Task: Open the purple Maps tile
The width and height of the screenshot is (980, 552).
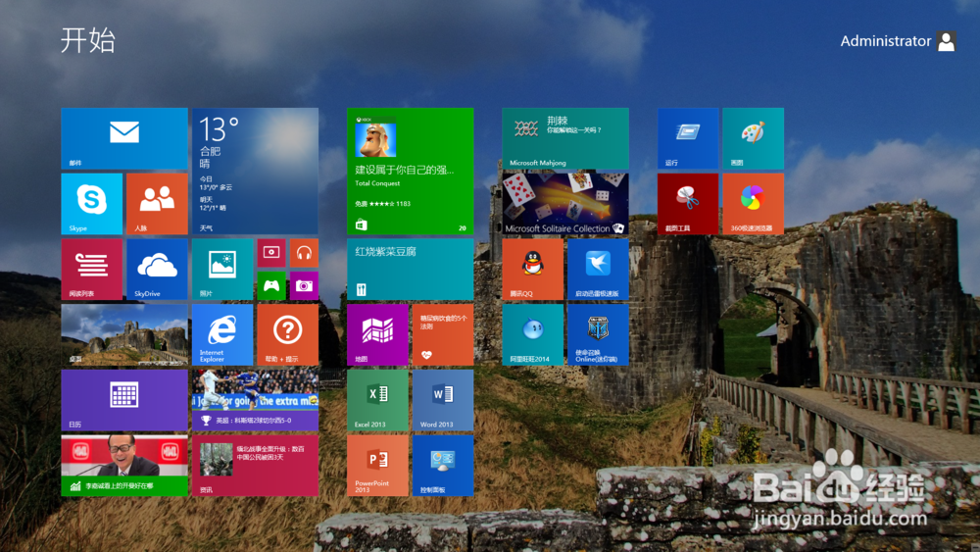Action: [x=377, y=334]
